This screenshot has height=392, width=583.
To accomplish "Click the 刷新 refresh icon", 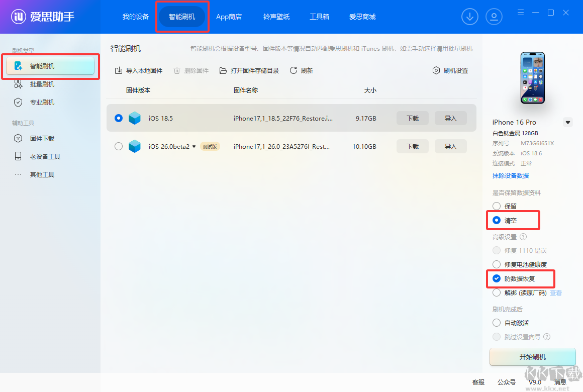I will pyautogui.click(x=294, y=70).
